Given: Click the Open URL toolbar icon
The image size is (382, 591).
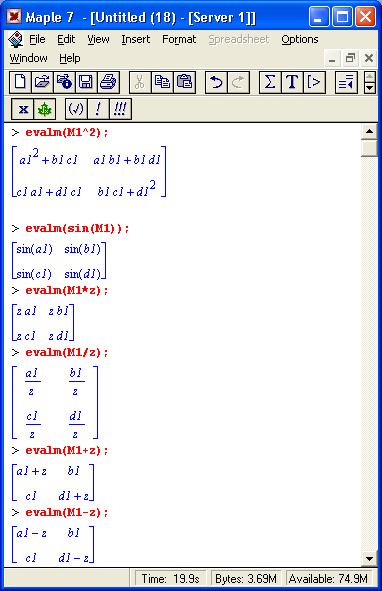Looking at the screenshot, I should tap(64, 82).
